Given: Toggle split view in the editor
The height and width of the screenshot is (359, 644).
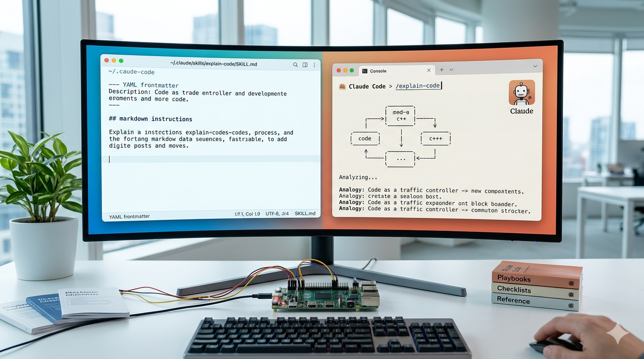Looking at the screenshot, I should tap(305, 65).
